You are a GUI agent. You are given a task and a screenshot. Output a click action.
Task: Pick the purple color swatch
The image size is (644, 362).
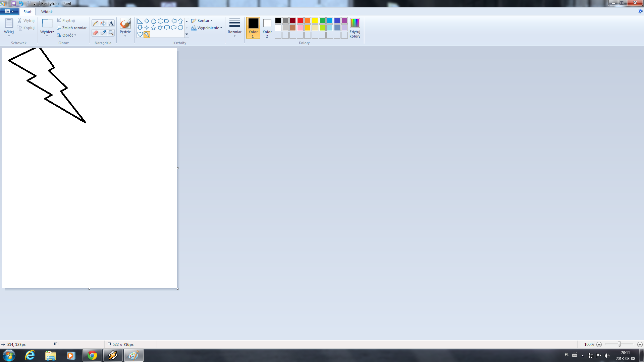click(344, 20)
